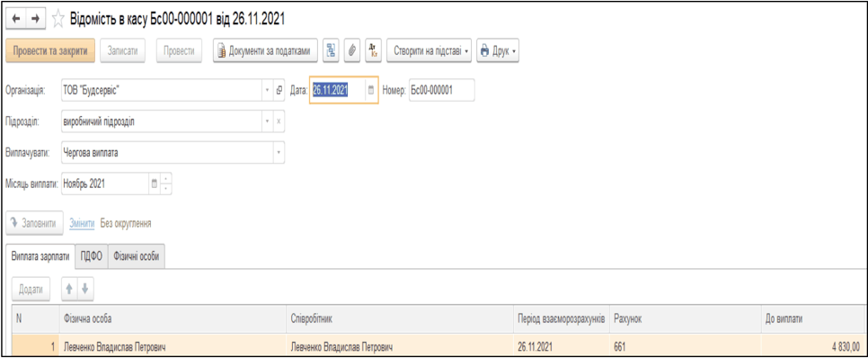This screenshot has height=358, width=868.
Task: Click the N column header
Action: 34,319
